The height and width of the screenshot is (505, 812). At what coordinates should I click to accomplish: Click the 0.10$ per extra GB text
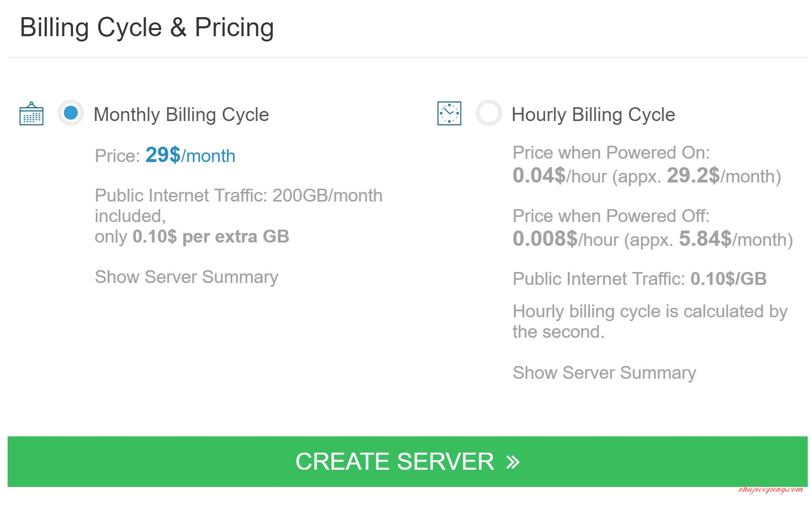coord(211,237)
